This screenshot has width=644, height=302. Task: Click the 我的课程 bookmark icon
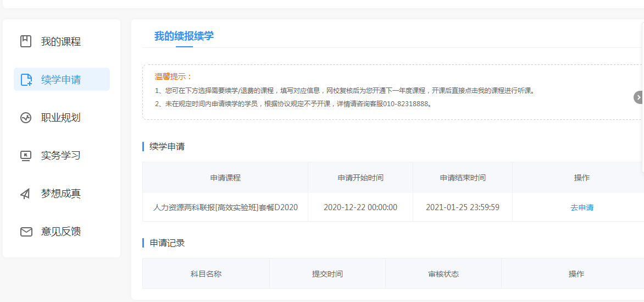[x=26, y=42]
